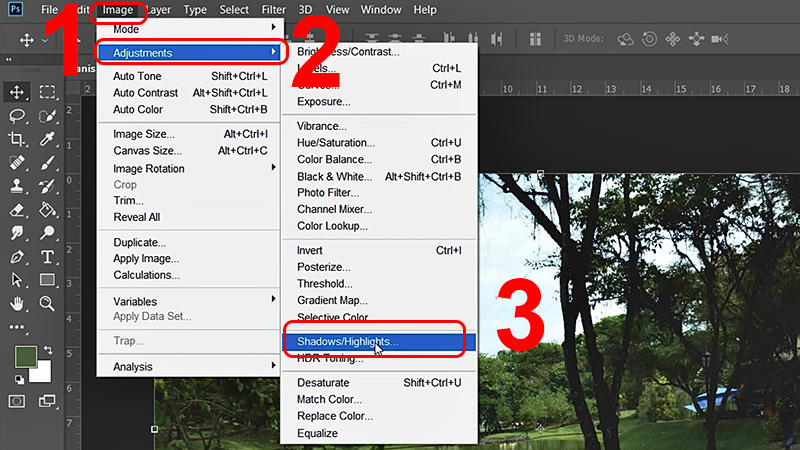
Task: Select the Eraser tool
Action: click(x=17, y=211)
